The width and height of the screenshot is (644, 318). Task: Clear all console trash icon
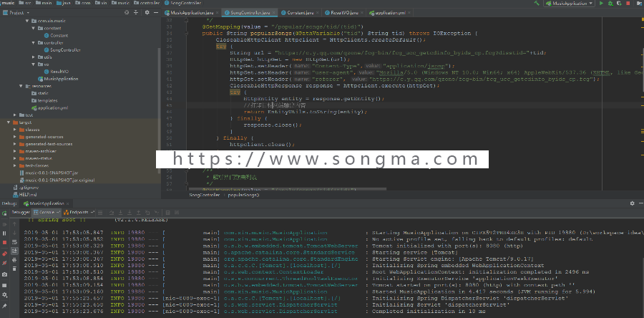[x=14, y=269]
